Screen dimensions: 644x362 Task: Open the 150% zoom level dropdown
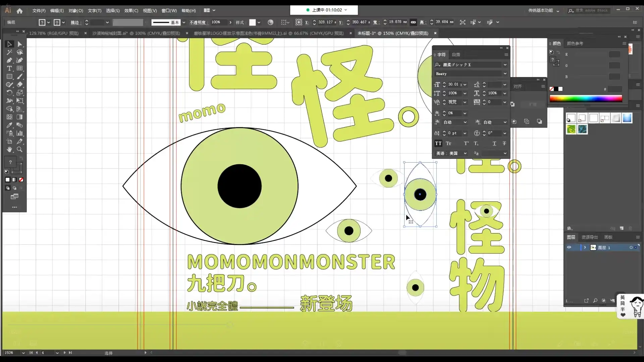[x=23, y=353]
